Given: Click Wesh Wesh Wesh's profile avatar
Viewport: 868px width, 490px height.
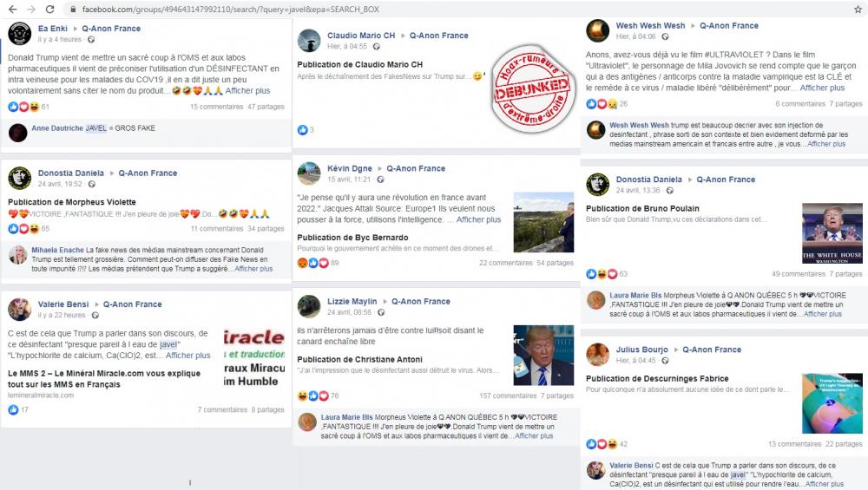Looking at the screenshot, I should [598, 31].
